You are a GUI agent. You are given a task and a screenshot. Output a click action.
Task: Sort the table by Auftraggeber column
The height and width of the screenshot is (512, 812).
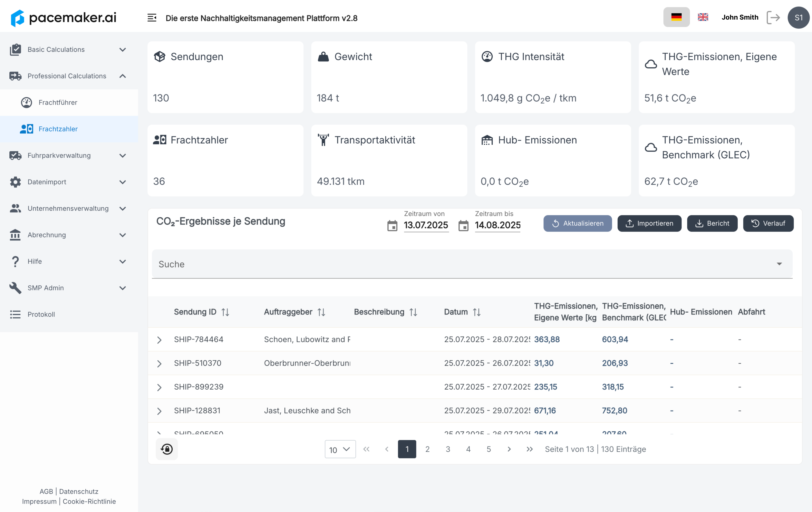321,312
